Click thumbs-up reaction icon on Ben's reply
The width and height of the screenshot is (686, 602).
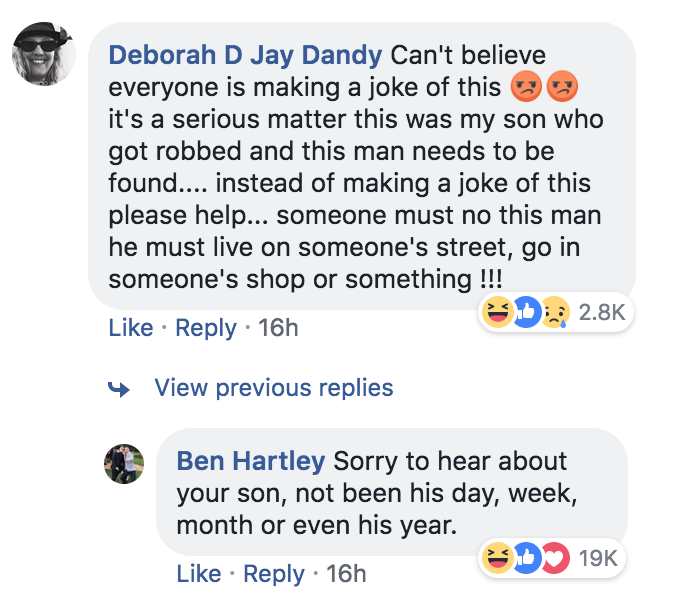[525, 558]
